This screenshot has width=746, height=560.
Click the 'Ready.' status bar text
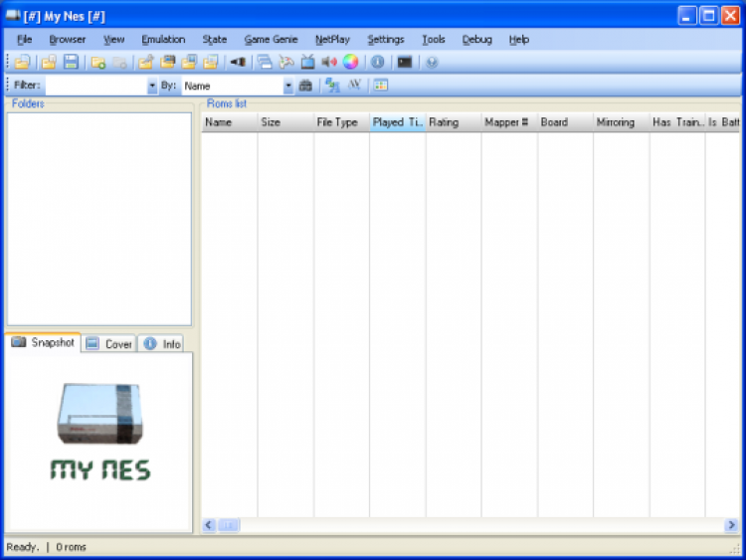coord(22,547)
